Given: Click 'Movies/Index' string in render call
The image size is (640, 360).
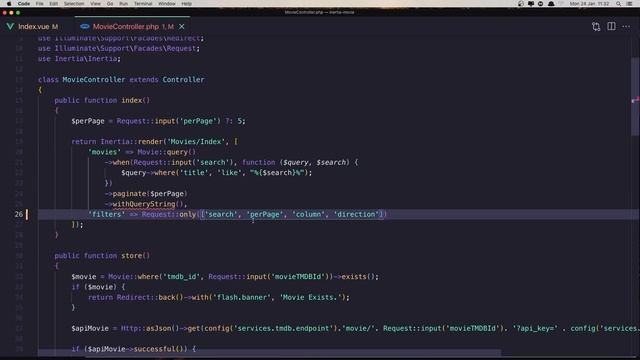Looking at the screenshot, I should (196, 142).
